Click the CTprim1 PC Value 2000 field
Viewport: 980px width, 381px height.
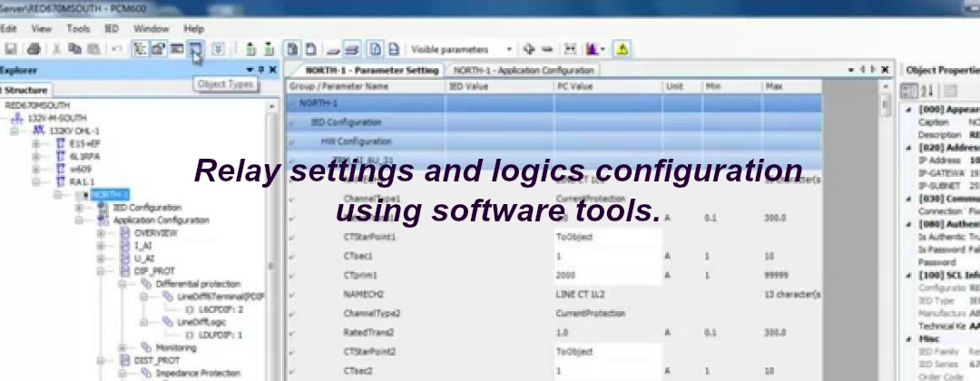607,275
